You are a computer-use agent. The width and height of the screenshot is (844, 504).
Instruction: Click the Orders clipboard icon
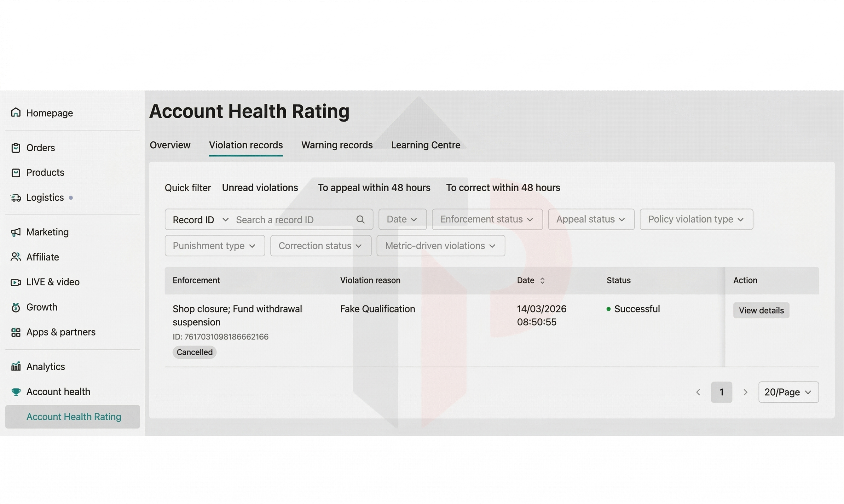point(16,148)
